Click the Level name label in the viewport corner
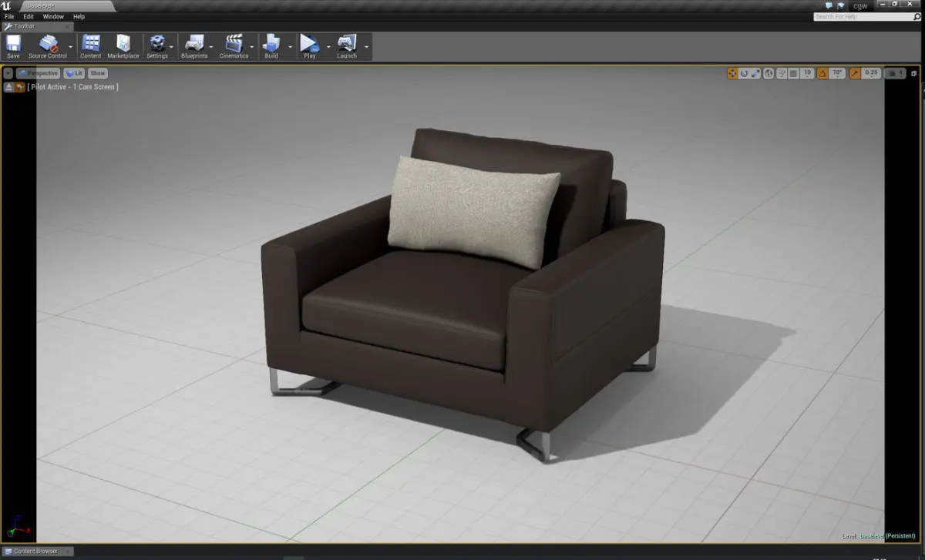The image size is (925, 560). (879, 535)
